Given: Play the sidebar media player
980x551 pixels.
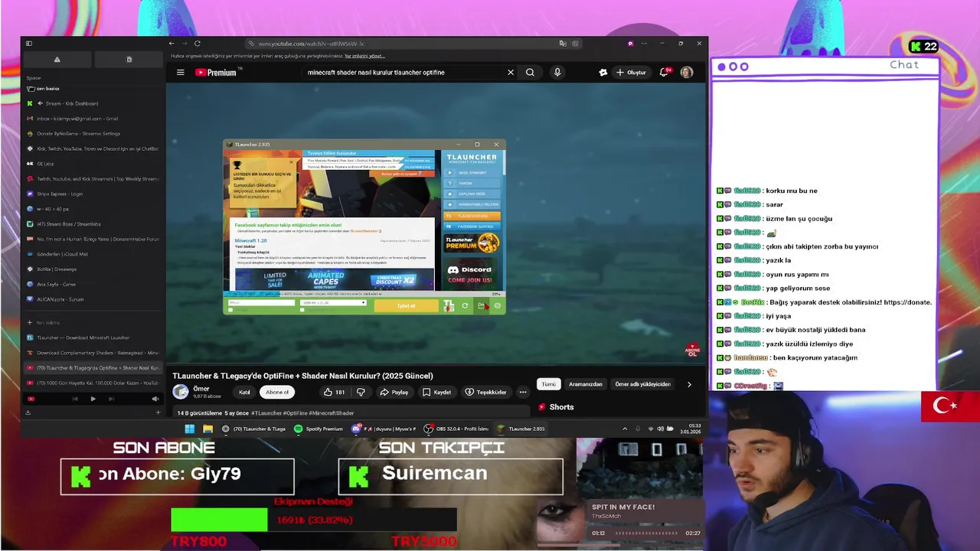Looking at the screenshot, I should [x=93, y=399].
